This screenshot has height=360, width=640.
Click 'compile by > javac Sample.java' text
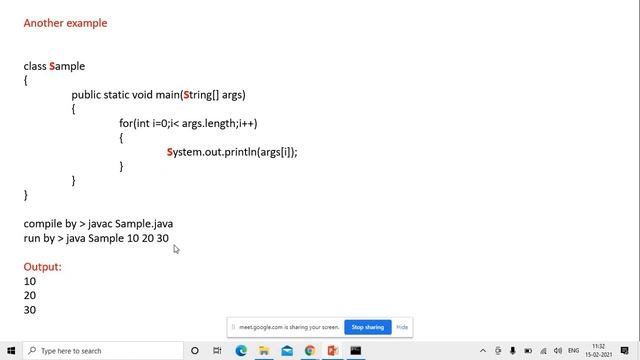[98, 224]
